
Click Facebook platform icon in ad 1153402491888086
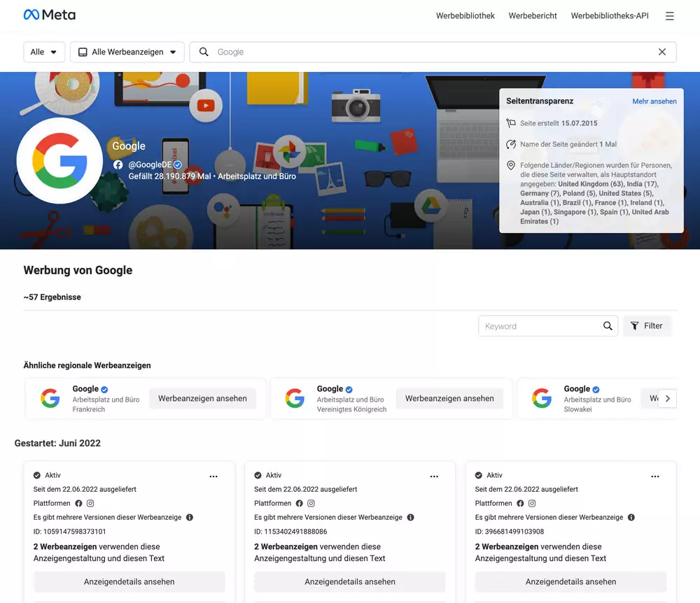coord(300,503)
